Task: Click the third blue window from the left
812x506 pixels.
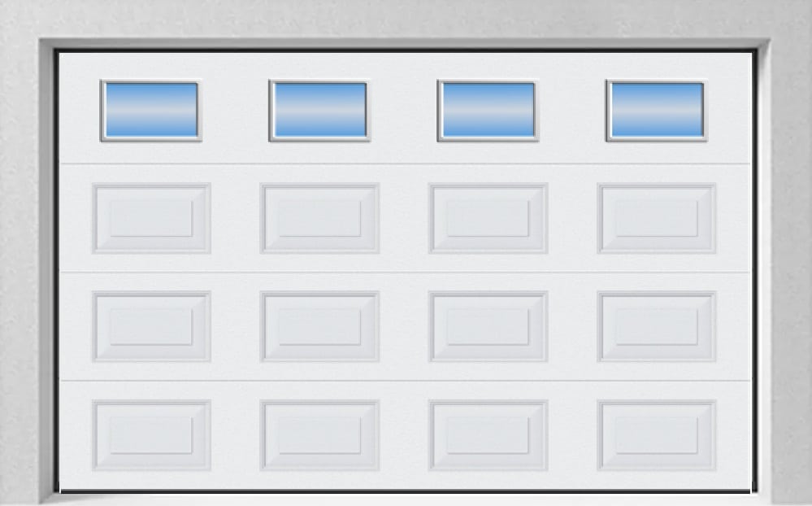Action: click(489, 111)
